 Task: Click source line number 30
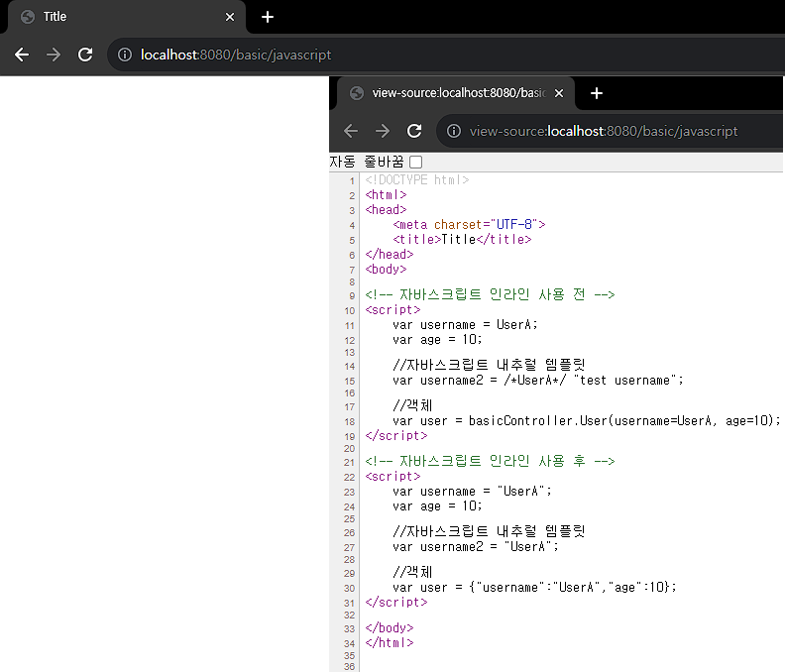(350, 589)
